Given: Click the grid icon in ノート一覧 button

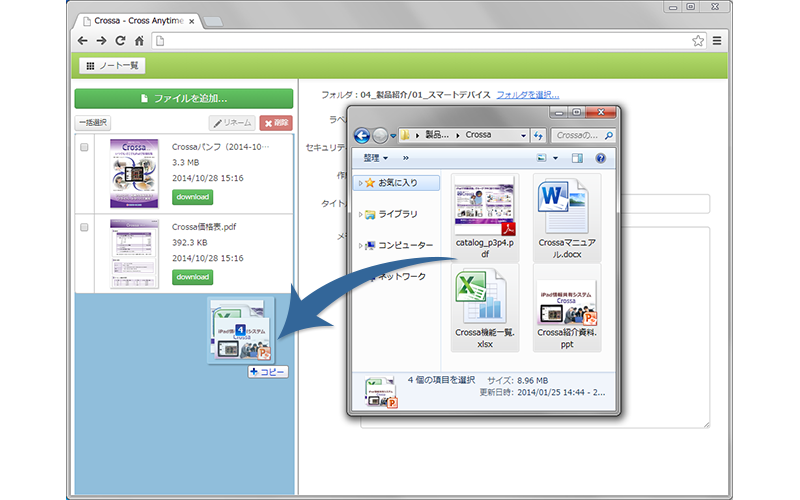Looking at the screenshot, I should point(90,66).
